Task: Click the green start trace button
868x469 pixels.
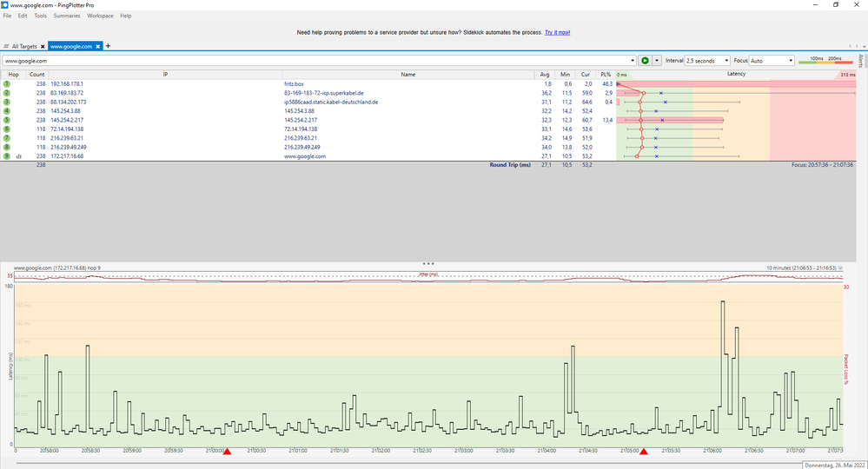Action: tap(645, 61)
